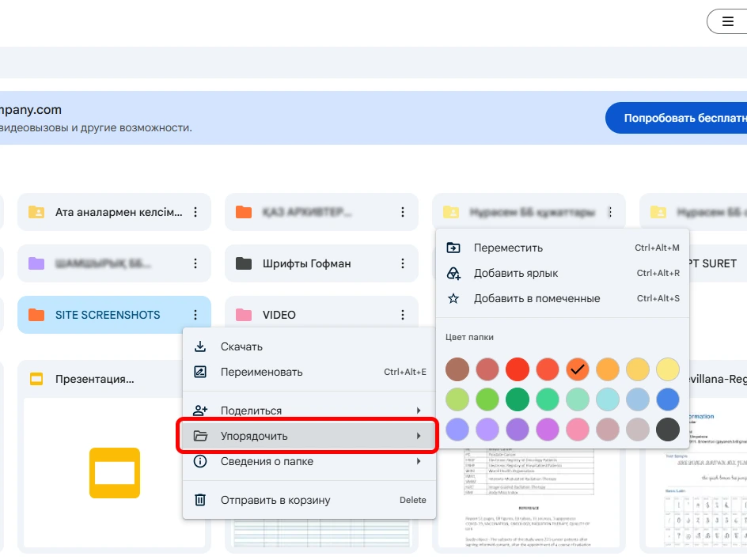Select Добавить в помеченные in the submenu
The image size is (747, 560).
pyautogui.click(x=563, y=298)
